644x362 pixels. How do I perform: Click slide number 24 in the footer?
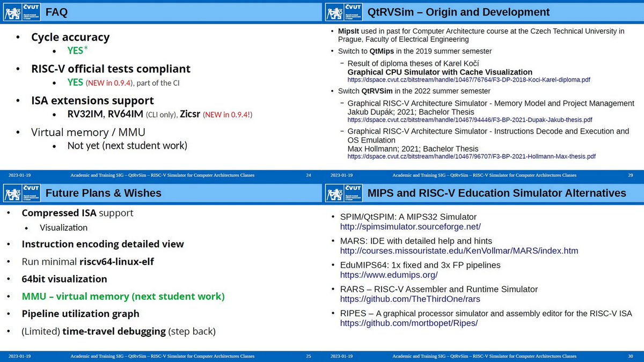click(308, 175)
